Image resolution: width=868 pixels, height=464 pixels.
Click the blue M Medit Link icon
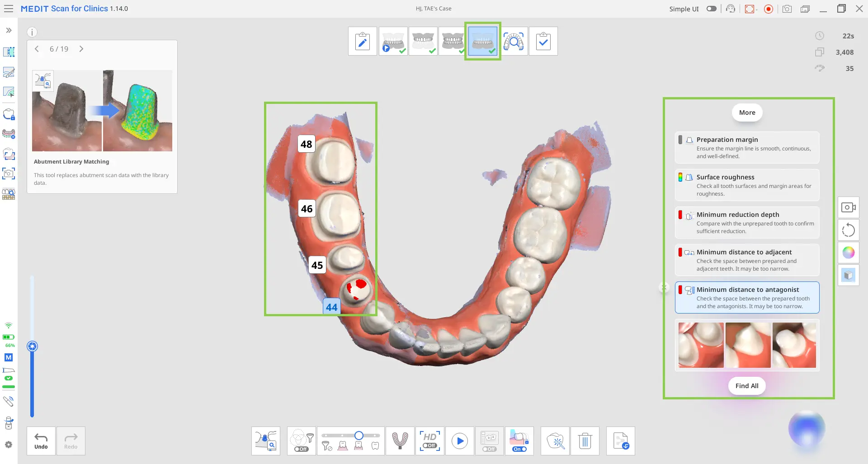coord(9,357)
